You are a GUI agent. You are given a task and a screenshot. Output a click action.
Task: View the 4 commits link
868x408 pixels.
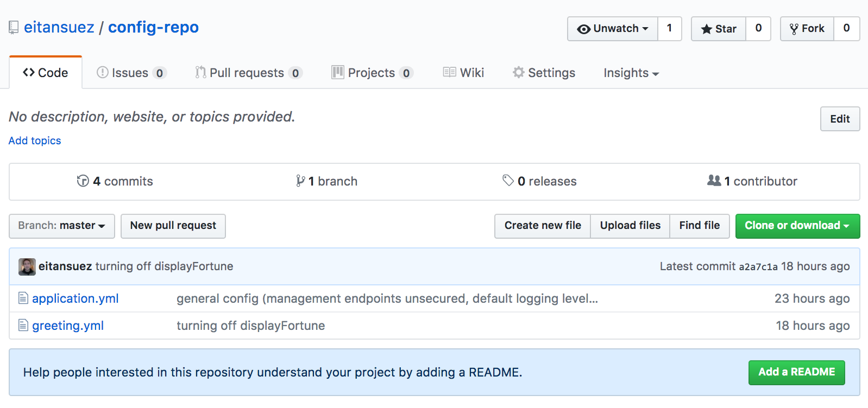tap(115, 181)
